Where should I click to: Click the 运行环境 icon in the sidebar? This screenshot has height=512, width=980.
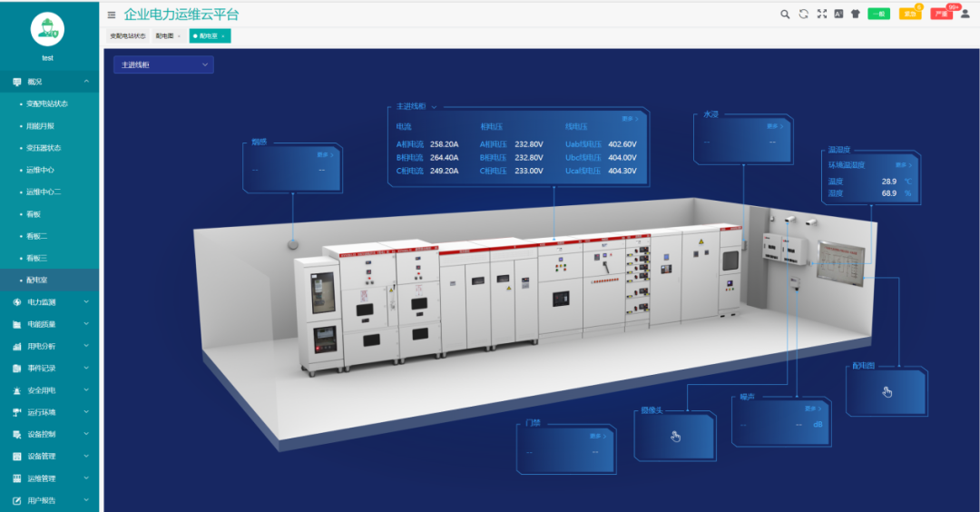(17, 413)
